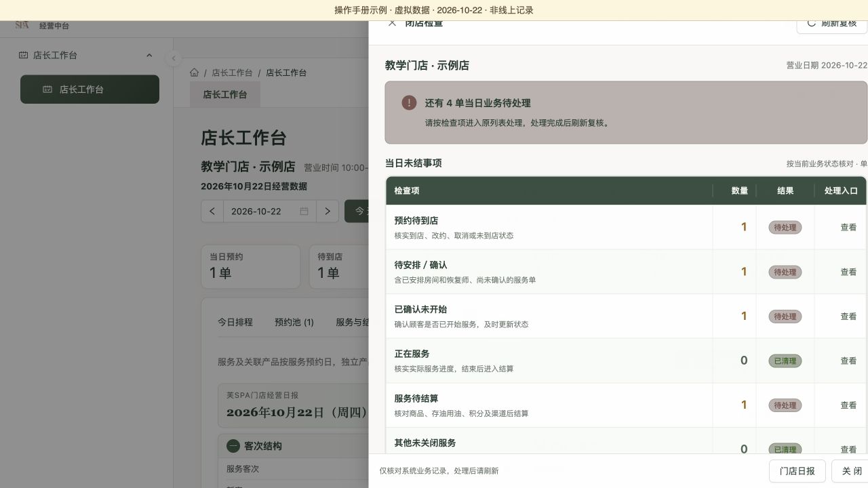Click 待处理 tag in 预约待到店 row

tap(785, 228)
